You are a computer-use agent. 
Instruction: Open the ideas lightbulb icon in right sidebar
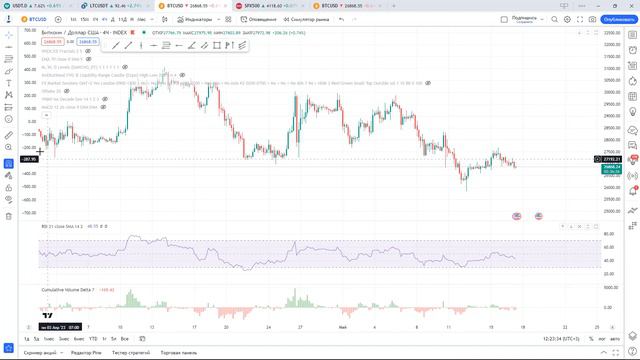(632, 111)
